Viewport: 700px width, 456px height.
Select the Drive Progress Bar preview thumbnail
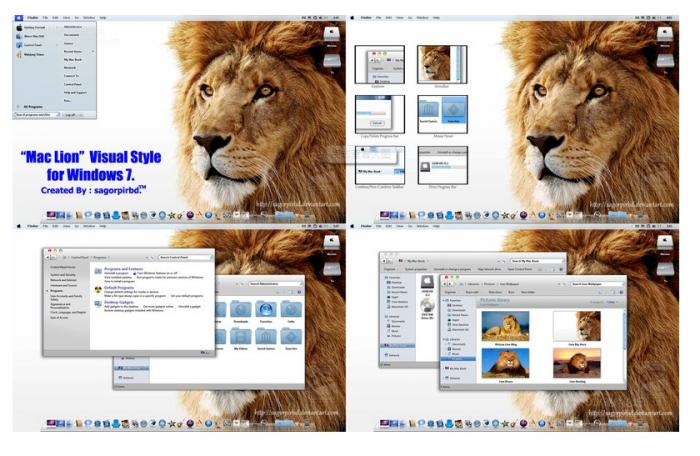tap(442, 165)
